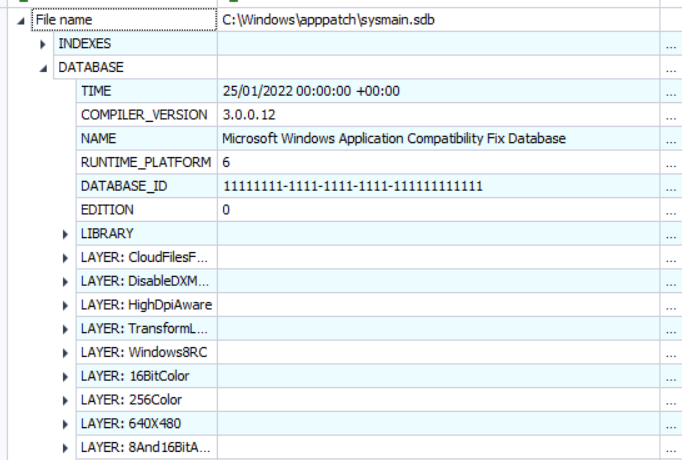Expand the LAYER: Windows8RC node
This screenshot has width=682, height=460.
coord(65,353)
